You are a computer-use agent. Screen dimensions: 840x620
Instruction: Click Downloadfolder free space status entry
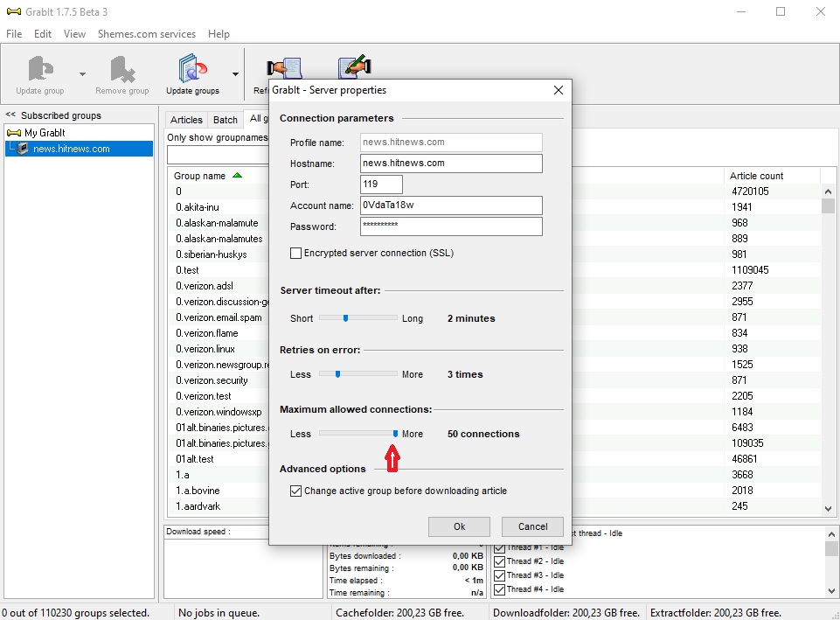566,612
